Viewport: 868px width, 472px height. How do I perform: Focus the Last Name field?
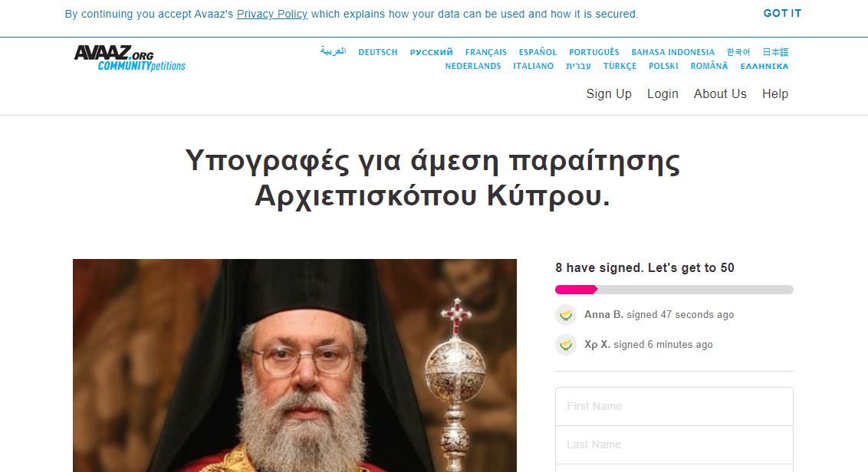click(x=674, y=444)
